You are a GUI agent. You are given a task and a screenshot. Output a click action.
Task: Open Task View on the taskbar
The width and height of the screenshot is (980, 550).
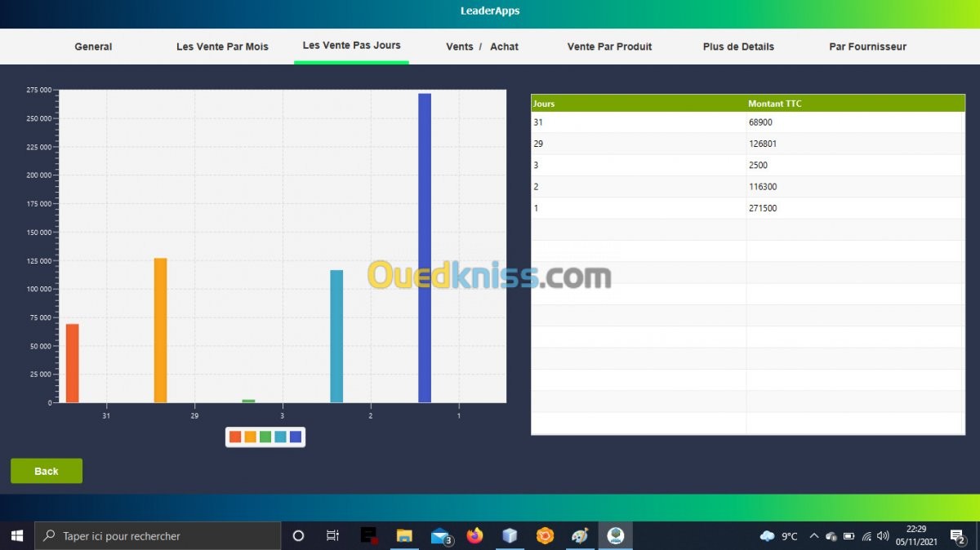click(x=332, y=536)
